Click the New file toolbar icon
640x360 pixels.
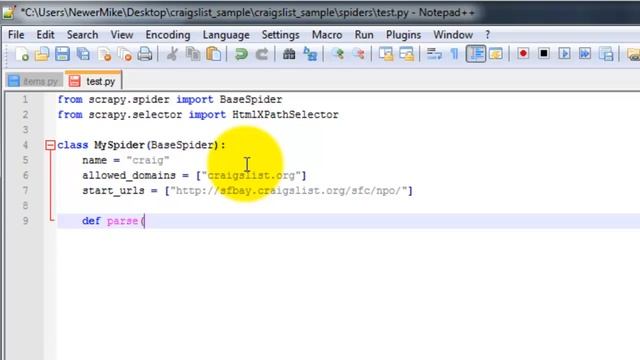22,54
